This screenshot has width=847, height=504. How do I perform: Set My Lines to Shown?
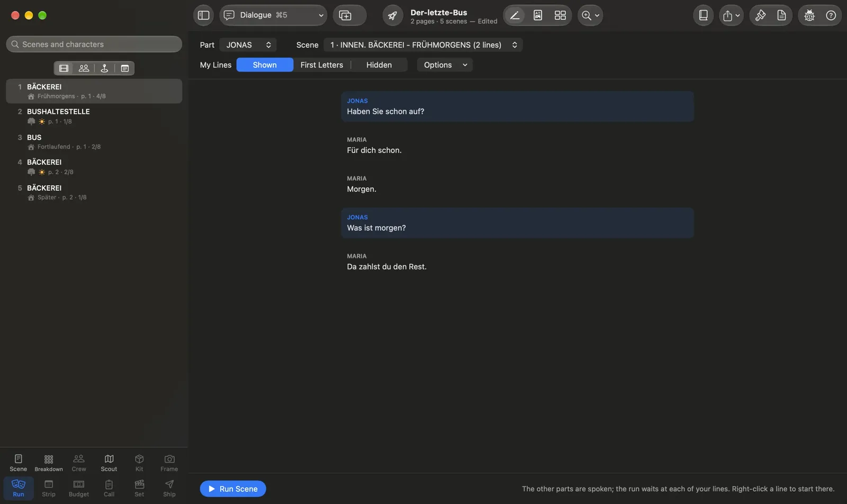[265, 65]
